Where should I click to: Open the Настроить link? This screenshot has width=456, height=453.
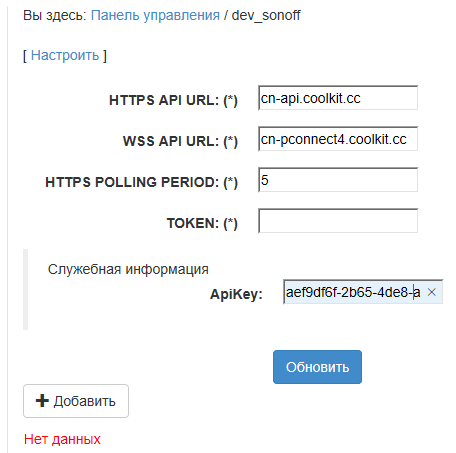pos(65,55)
